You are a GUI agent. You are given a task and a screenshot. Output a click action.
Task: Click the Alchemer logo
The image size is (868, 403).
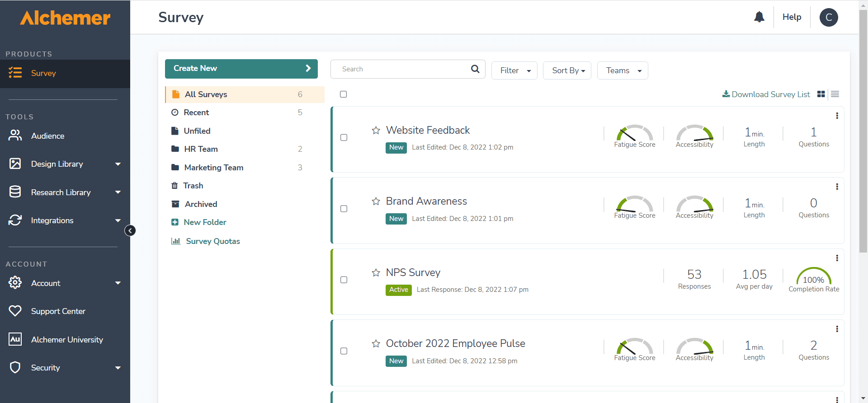pos(65,18)
